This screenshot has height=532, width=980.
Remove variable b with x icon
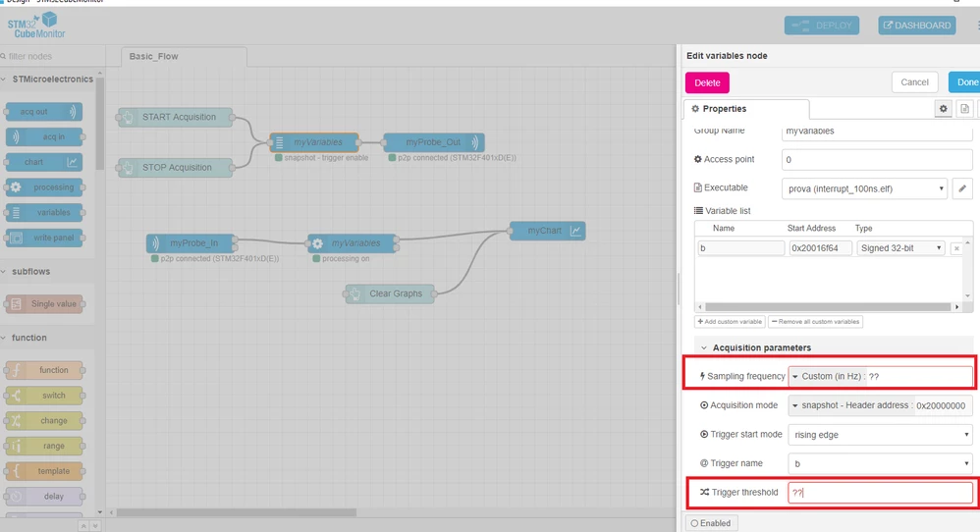click(x=956, y=248)
